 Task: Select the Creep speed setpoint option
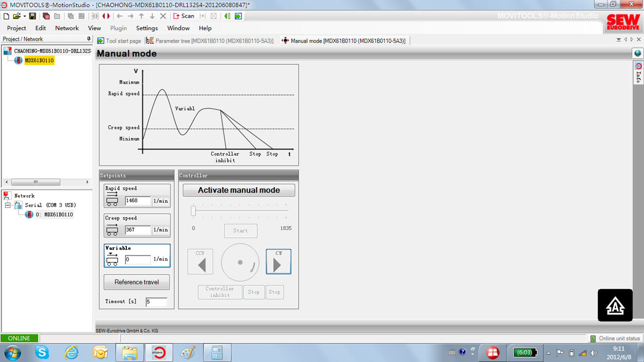[x=137, y=225]
